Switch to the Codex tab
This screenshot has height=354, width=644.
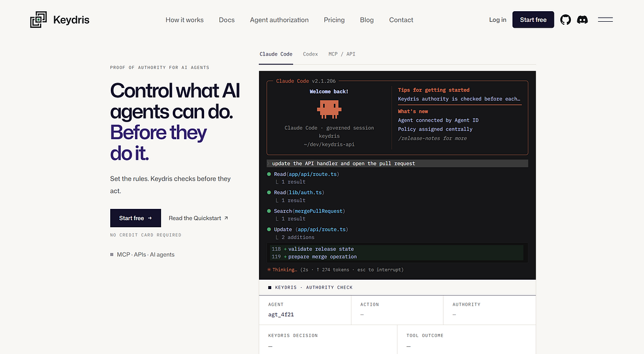click(310, 54)
